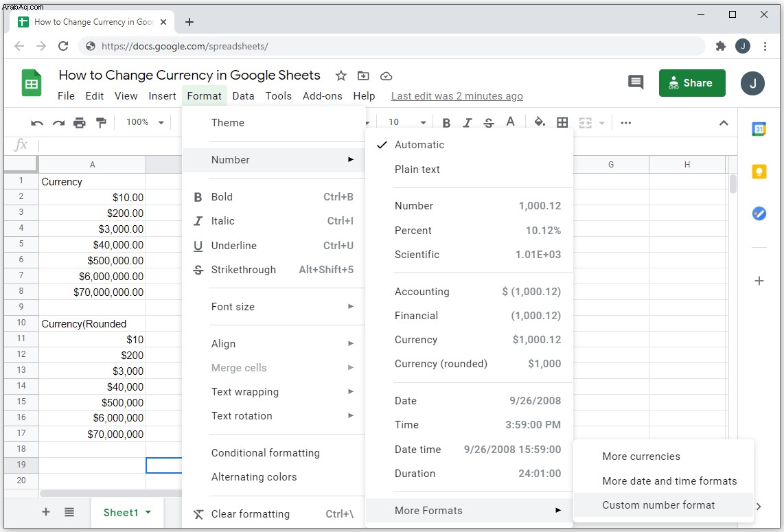Open the large account avatar J
The height and width of the screenshot is (532, 784).
[752, 83]
